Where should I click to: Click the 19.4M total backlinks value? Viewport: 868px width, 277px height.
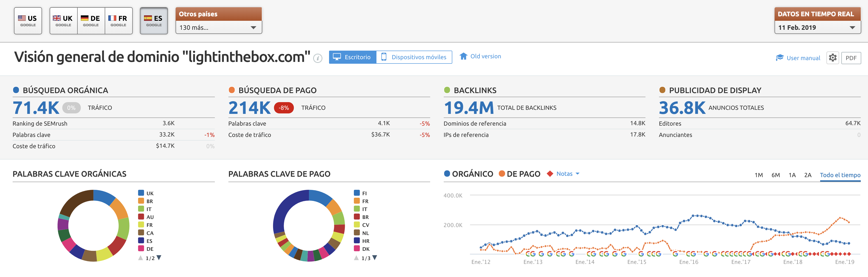coord(469,108)
